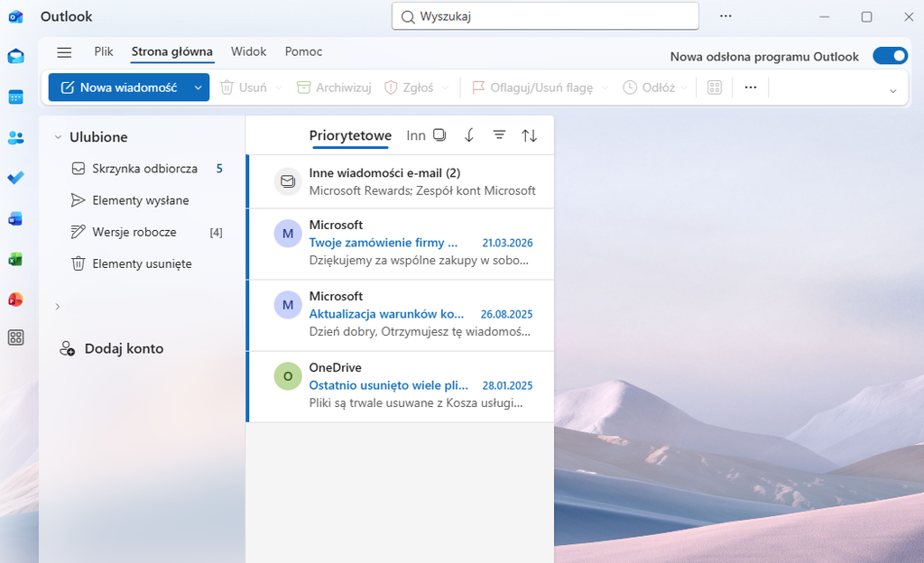924x563 pixels.
Task: Click the Zgłoś button
Action: [x=409, y=88]
